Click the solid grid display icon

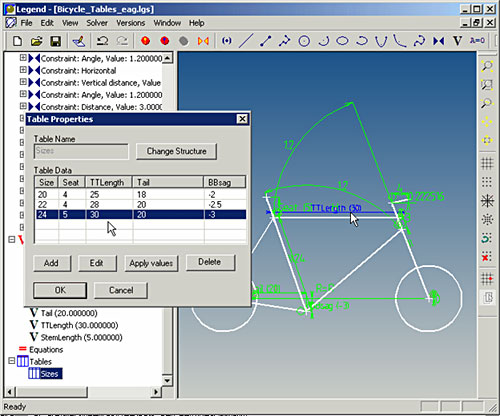(487, 163)
